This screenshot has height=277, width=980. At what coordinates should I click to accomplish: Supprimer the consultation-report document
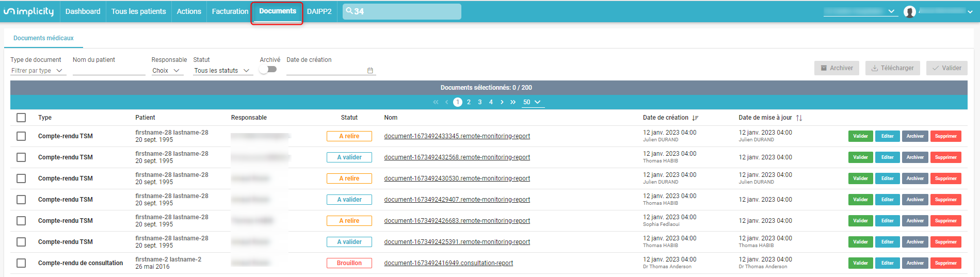946,263
